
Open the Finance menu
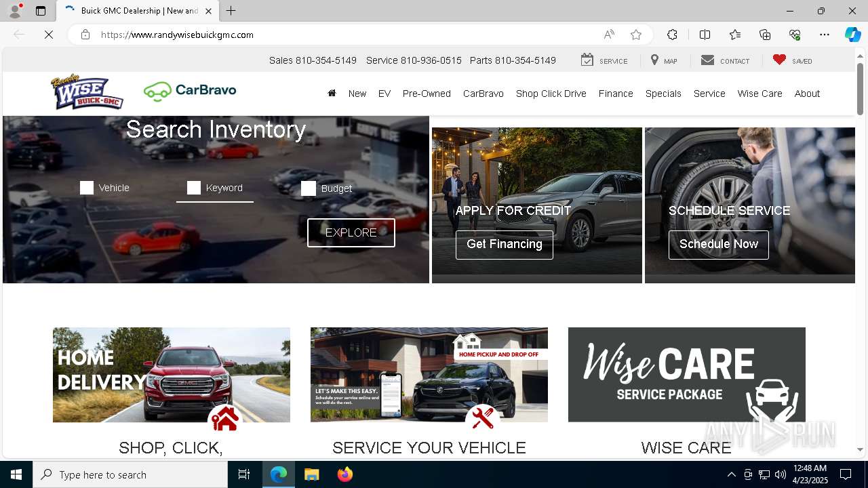(x=616, y=94)
